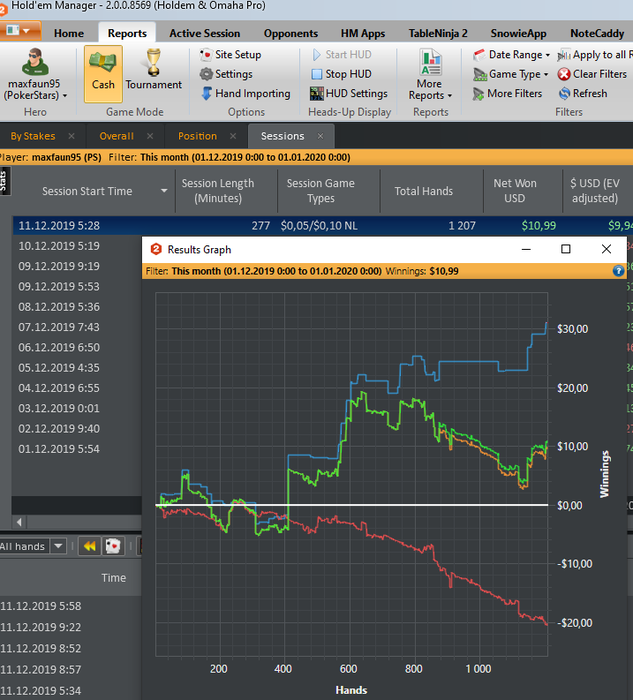Switch to Position report tab
The image size is (633, 700).
[x=197, y=136]
